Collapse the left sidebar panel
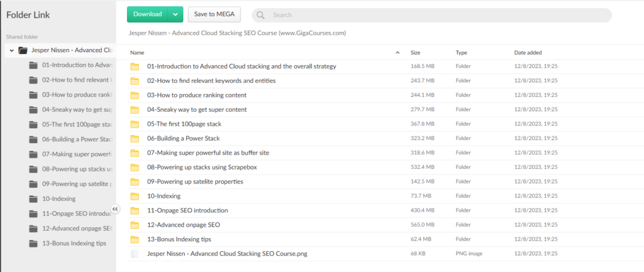 (116, 209)
